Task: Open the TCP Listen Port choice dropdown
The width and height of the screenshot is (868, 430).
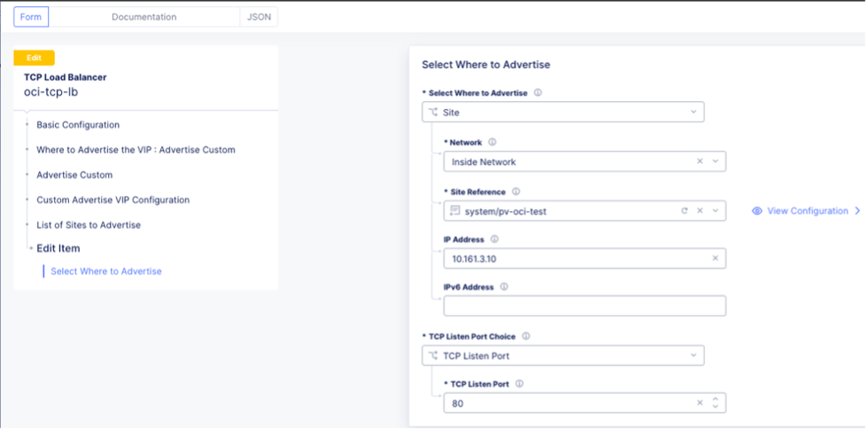Action: pyautogui.click(x=563, y=356)
